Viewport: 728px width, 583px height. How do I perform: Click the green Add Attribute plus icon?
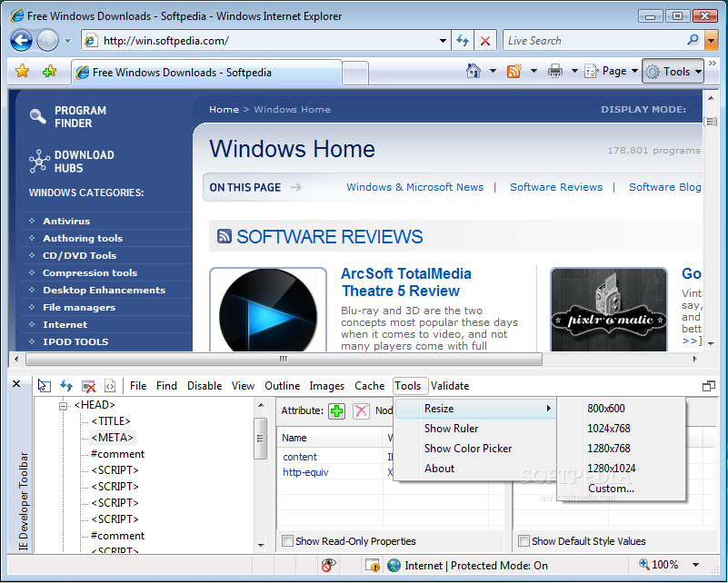pos(336,410)
